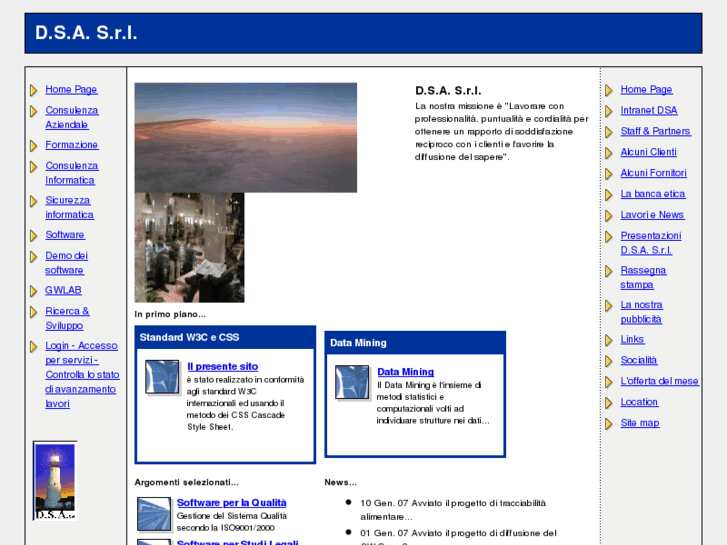Open Site map link

[640, 423]
